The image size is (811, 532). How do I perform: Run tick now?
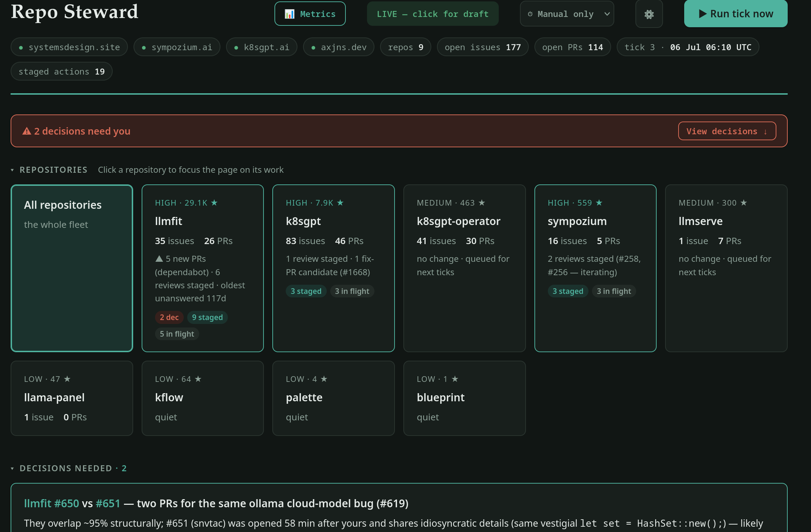point(736,14)
